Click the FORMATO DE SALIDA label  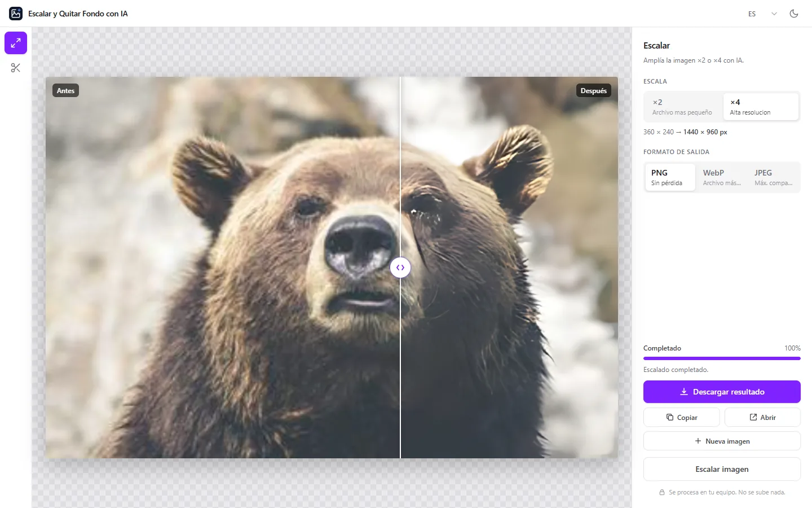pos(676,152)
